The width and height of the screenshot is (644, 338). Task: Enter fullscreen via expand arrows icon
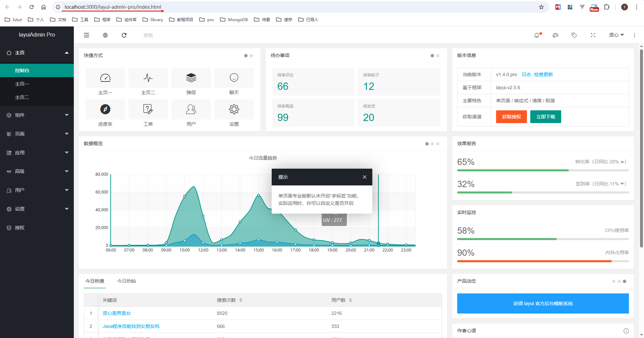point(593,35)
